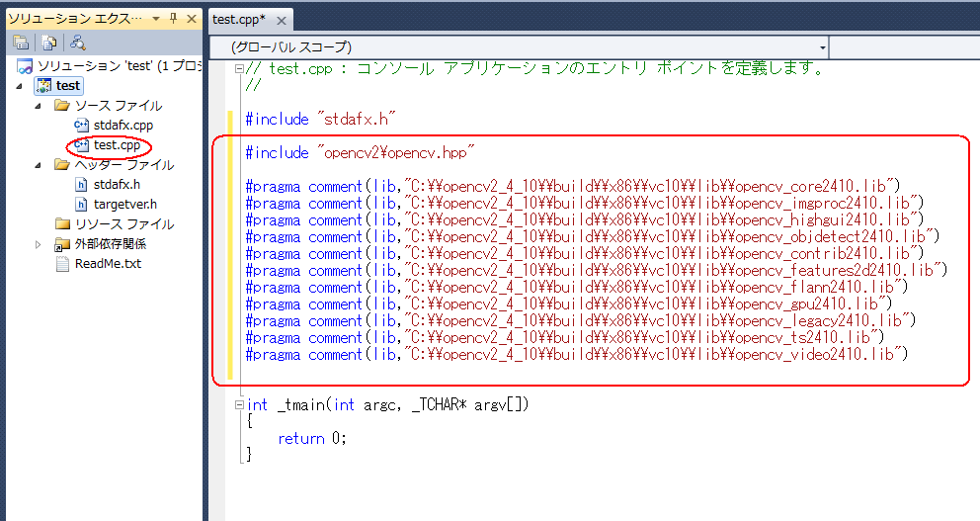Click stdafx.cpp file icon
The image size is (980, 521).
click(x=81, y=126)
